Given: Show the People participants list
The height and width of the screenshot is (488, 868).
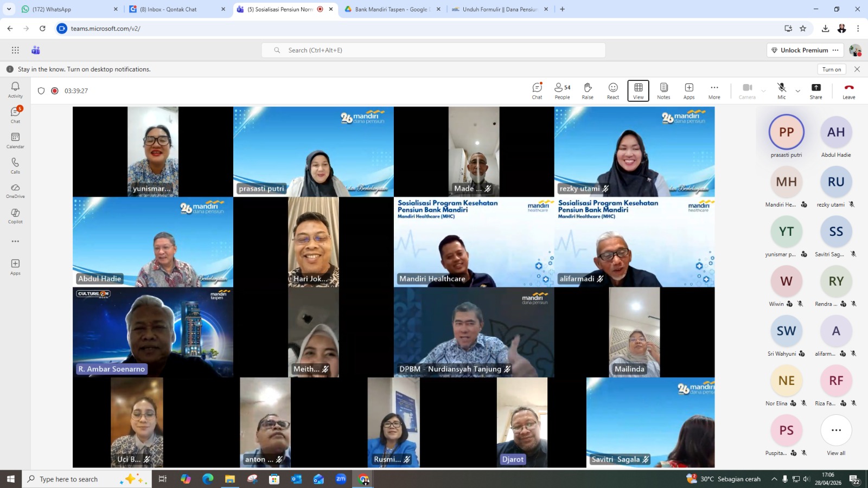Looking at the screenshot, I should [562, 91].
